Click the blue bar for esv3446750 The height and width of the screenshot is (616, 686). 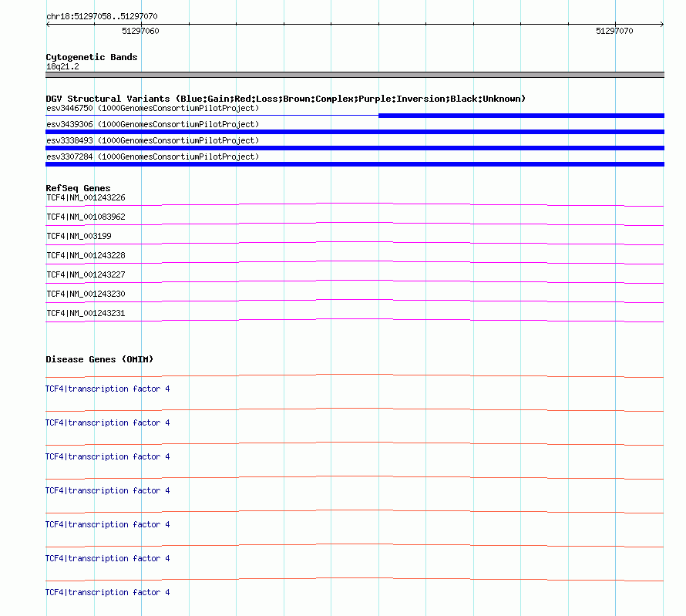(522, 116)
